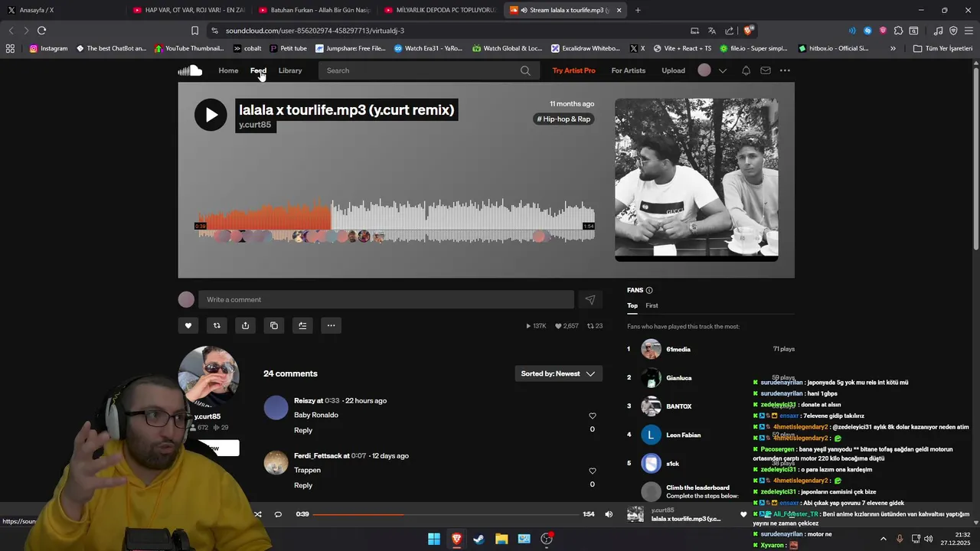
Task: Add track to Next up queue
Action: pyautogui.click(x=302, y=325)
